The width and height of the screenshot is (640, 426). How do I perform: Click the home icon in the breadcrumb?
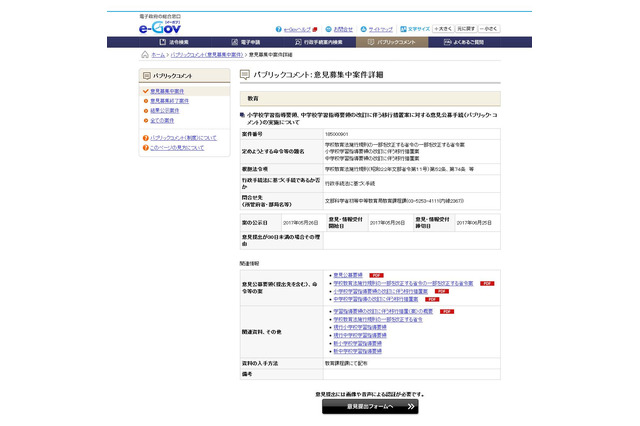(145, 55)
